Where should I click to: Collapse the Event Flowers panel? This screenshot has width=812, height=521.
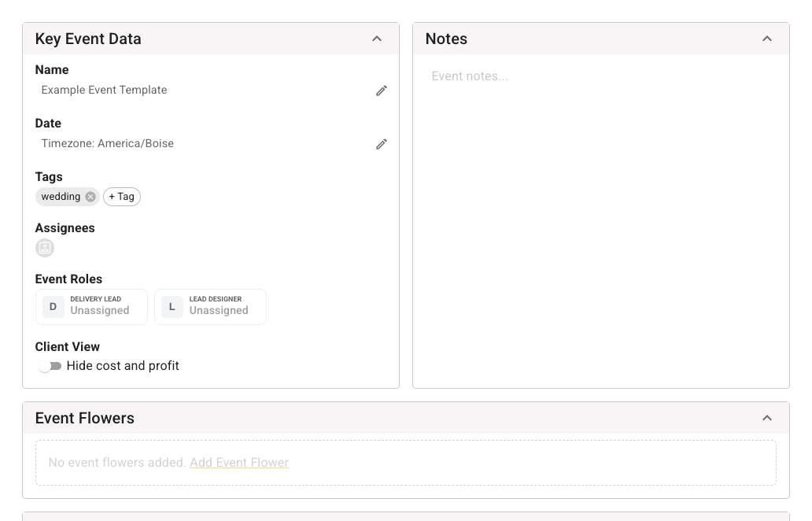767,418
